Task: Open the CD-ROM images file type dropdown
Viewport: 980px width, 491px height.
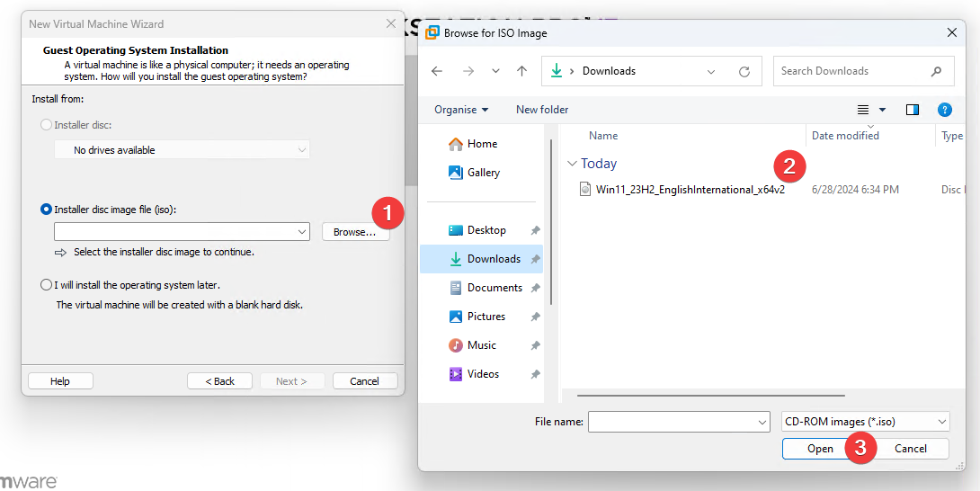Action: pyautogui.click(x=866, y=422)
